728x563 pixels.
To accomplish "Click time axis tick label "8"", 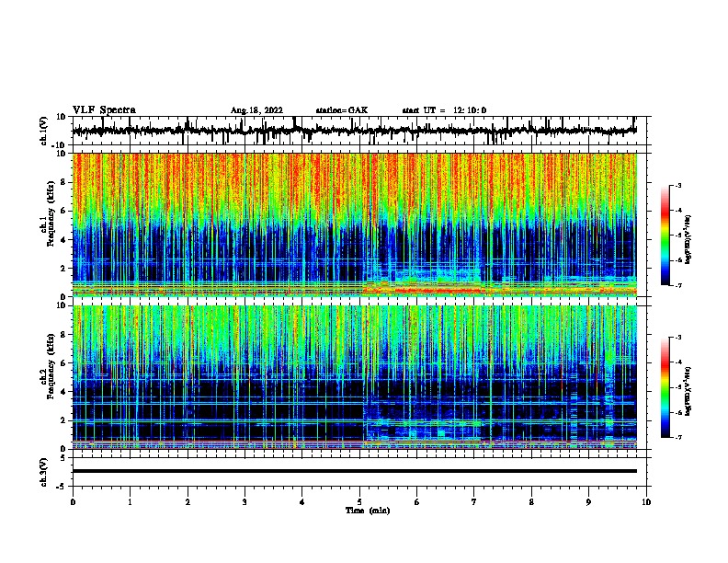I will pyautogui.click(x=531, y=501).
